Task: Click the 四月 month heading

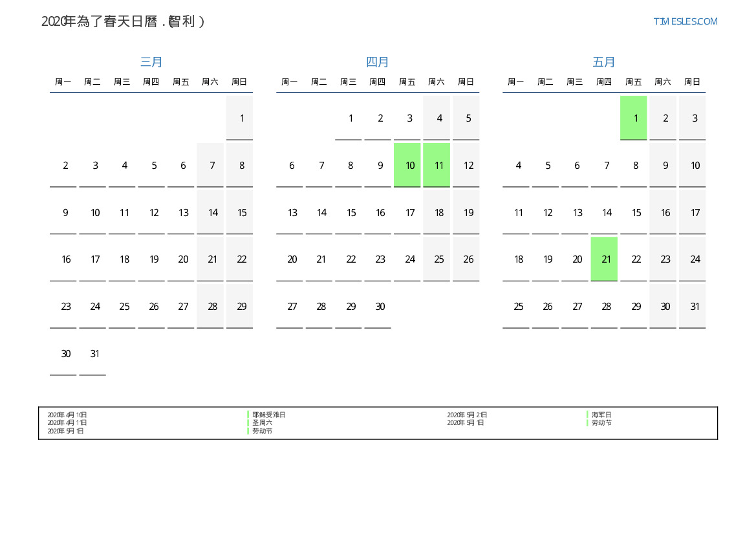Action: (x=378, y=62)
